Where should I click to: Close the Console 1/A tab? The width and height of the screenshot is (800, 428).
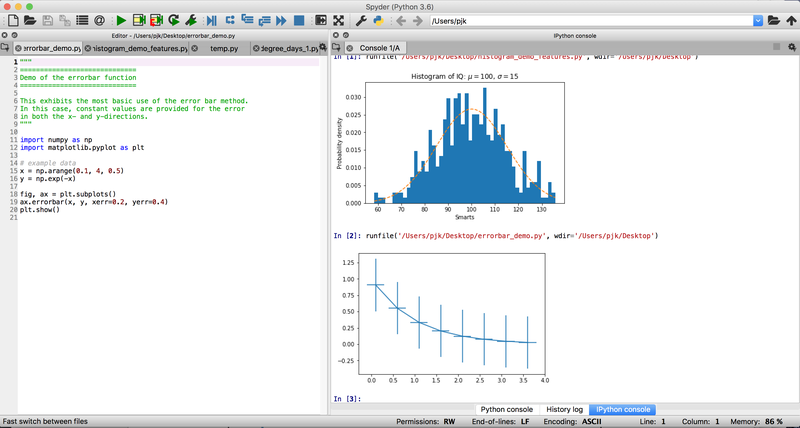click(349, 48)
